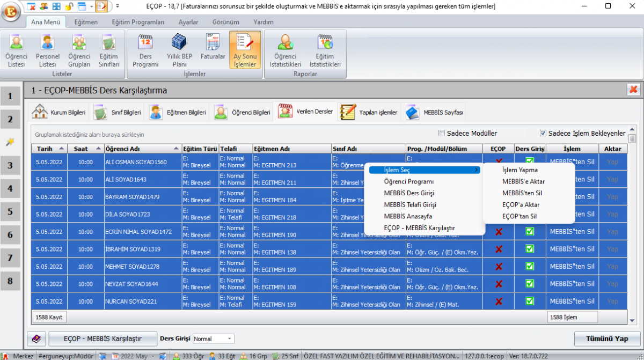Toggle Ders Giriş checkbox for ECRİN NİHAL SOYAD1472
The width and height of the screenshot is (644, 360).
pos(530,231)
